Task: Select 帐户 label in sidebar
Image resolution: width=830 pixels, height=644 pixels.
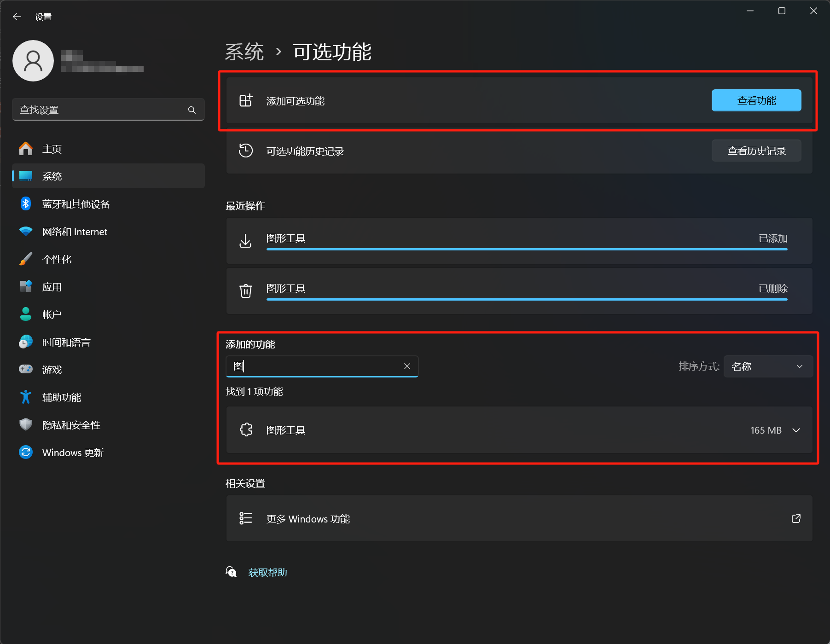Action: point(52,314)
